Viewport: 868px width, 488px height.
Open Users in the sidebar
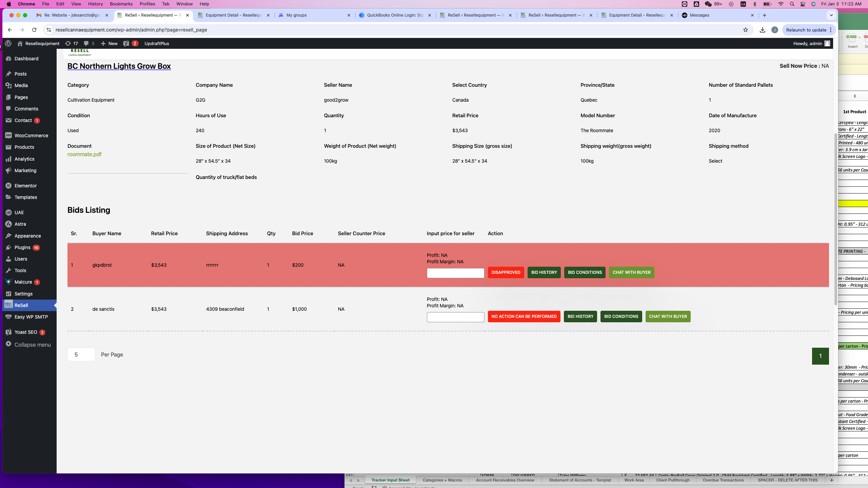[x=21, y=259]
